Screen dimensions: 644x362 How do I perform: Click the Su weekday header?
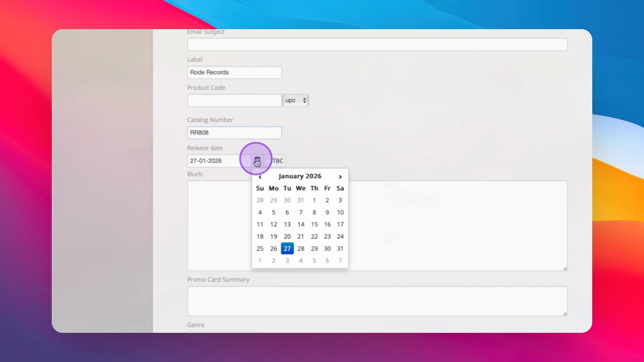tap(260, 188)
